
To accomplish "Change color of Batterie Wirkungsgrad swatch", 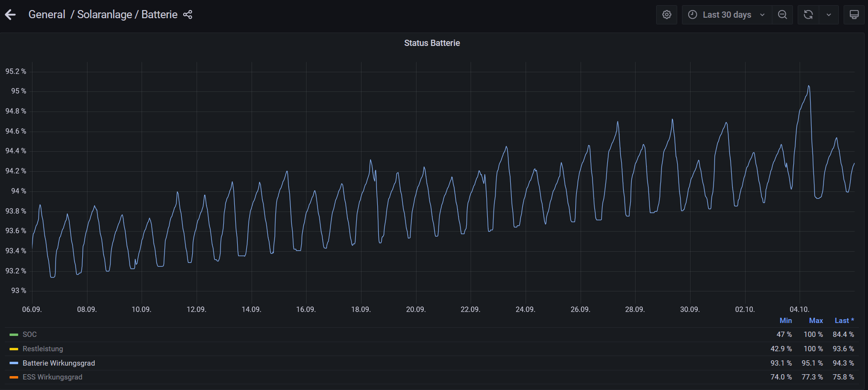I will tap(14, 363).
